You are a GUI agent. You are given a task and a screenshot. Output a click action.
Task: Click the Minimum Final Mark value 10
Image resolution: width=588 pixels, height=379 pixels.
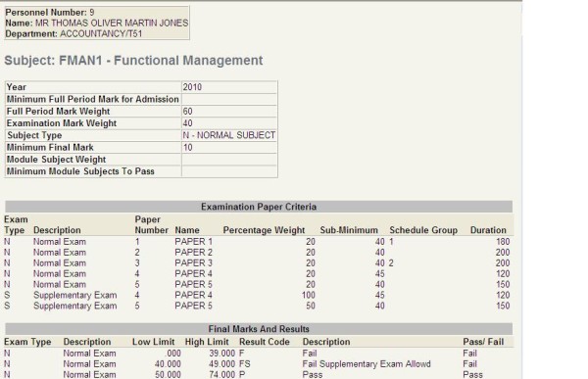click(229, 147)
